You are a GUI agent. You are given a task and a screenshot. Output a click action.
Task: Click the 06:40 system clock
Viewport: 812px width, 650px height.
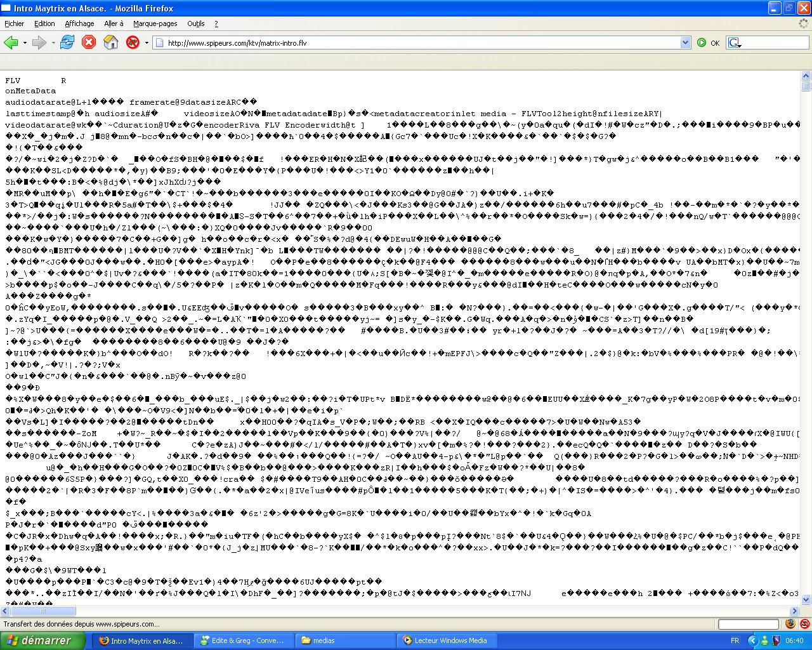tap(794, 641)
